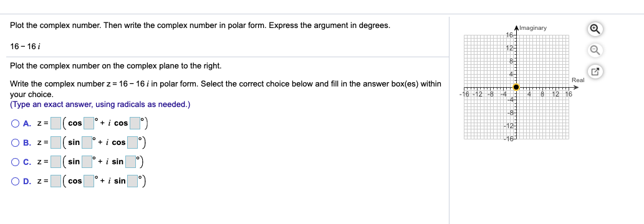Click the Real axis label

pyautogui.click(x=577, y=80)
